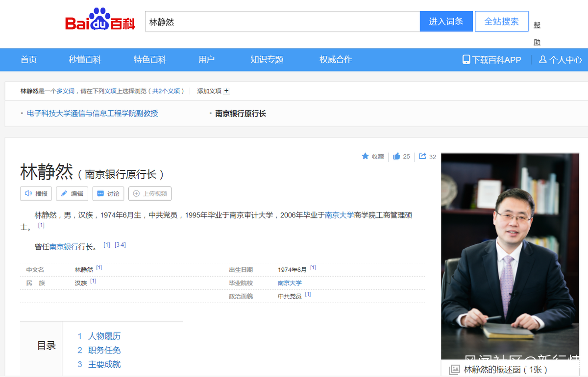Open the 南京银行 link in the summary
The height and width of the screenshot is (377, 588).
point(64,247)
